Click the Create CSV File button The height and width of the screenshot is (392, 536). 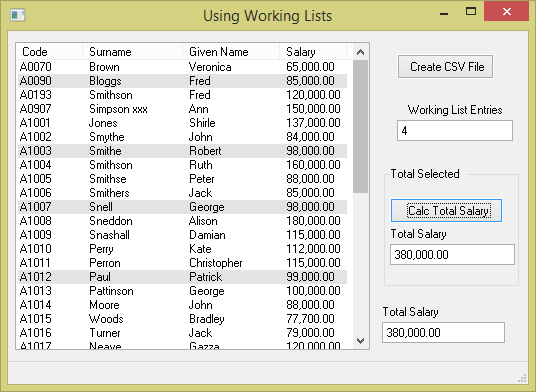(445, 67)
